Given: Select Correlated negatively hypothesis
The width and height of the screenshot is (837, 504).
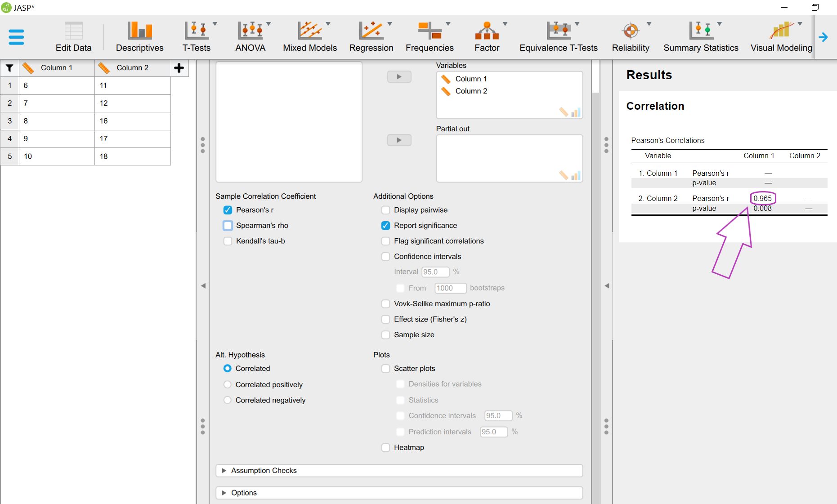Looking at the screenshot, I should [228, 400].
